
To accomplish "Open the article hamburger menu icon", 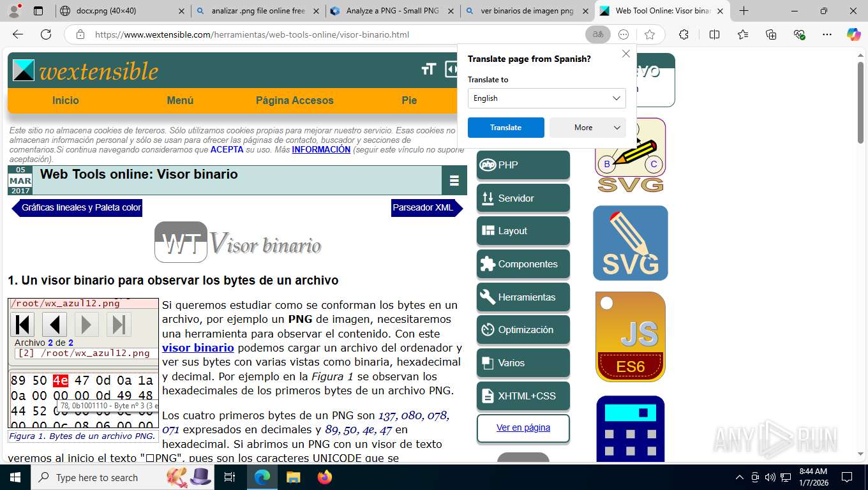I will [x=454, y=181].
